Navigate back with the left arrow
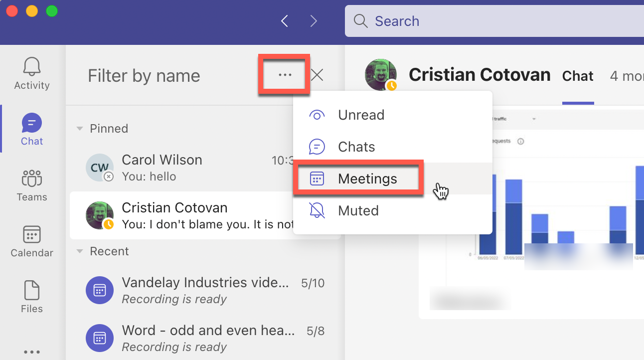 tap(284, 21)
